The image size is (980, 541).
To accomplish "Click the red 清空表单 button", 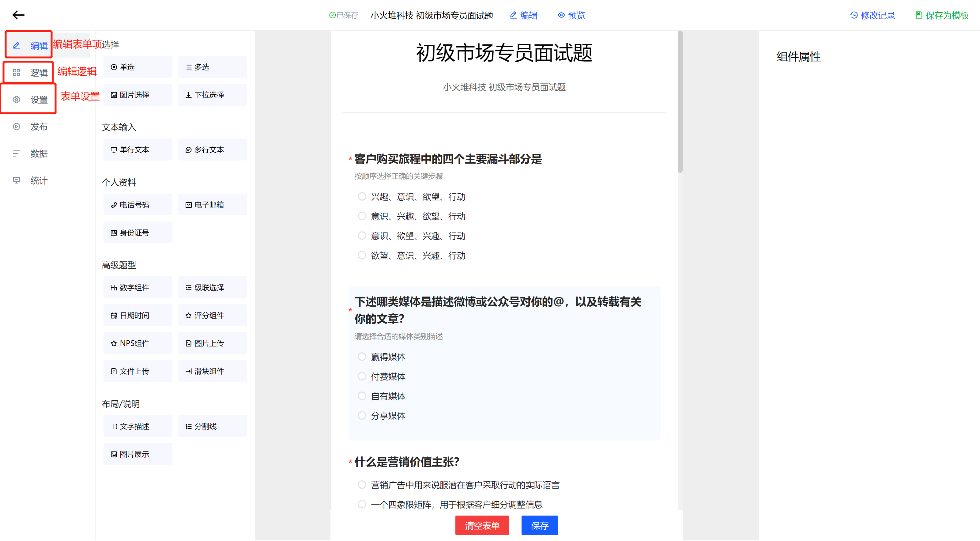I will pos(482,525).
